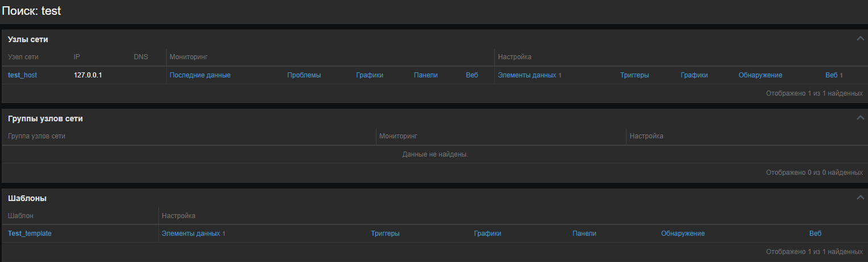The width and height of the screenshot is (868, 262).
Task: Open Графики for Test_template
Action: pos(487,234)
